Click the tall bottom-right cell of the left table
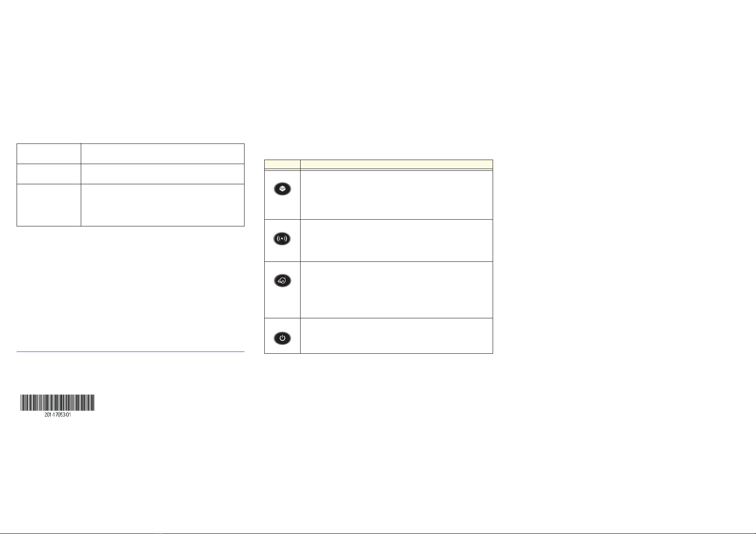Image resolution: width=756 pixels, height=534 pixels. [x=162, y=205]
